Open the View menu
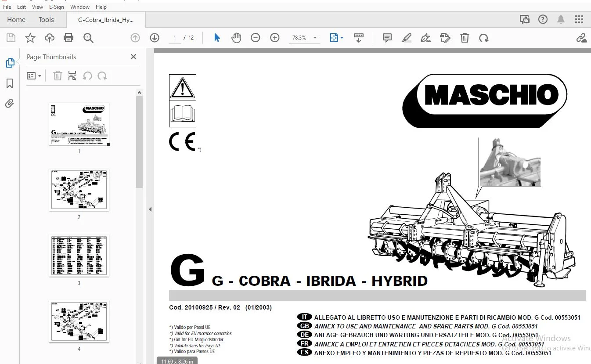This screenshot has height=364, width=591. (x=38, y=7)
